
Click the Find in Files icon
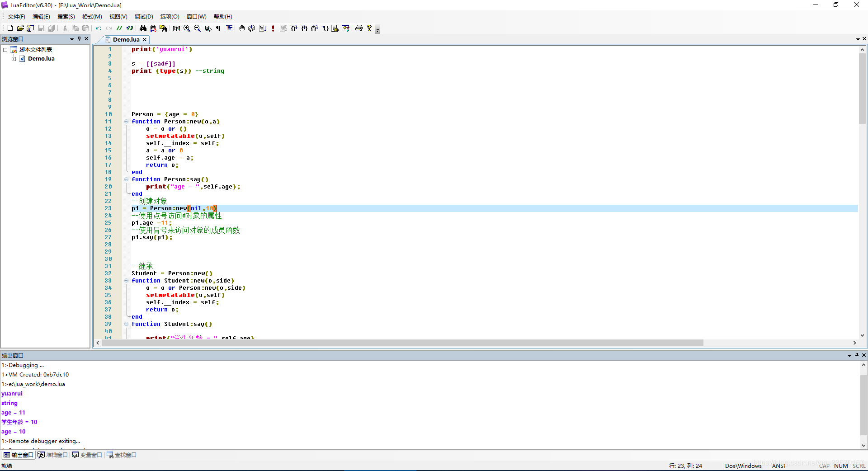(163, 28)
